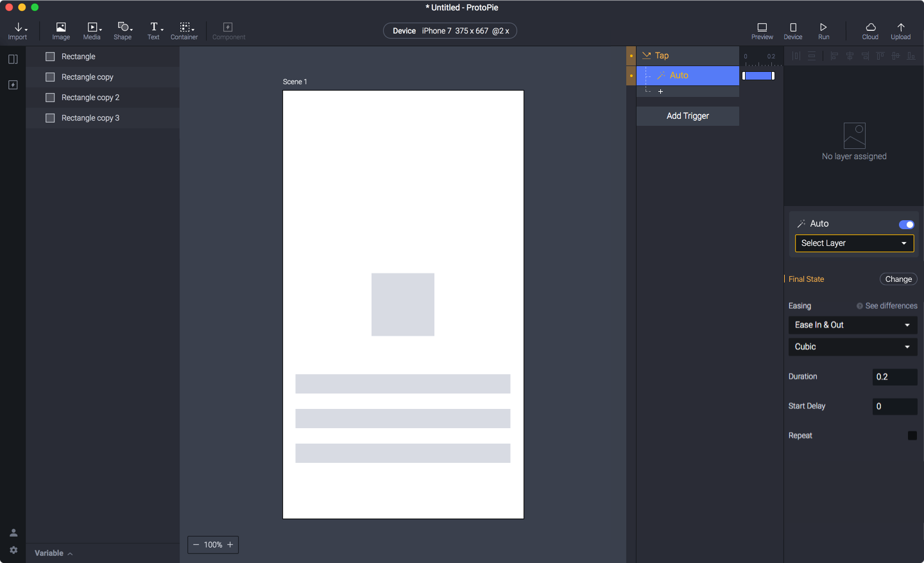This screenshot has height=563, width=924.
Task: Select the Rectangle copy 3 layer
Action: 103,118
